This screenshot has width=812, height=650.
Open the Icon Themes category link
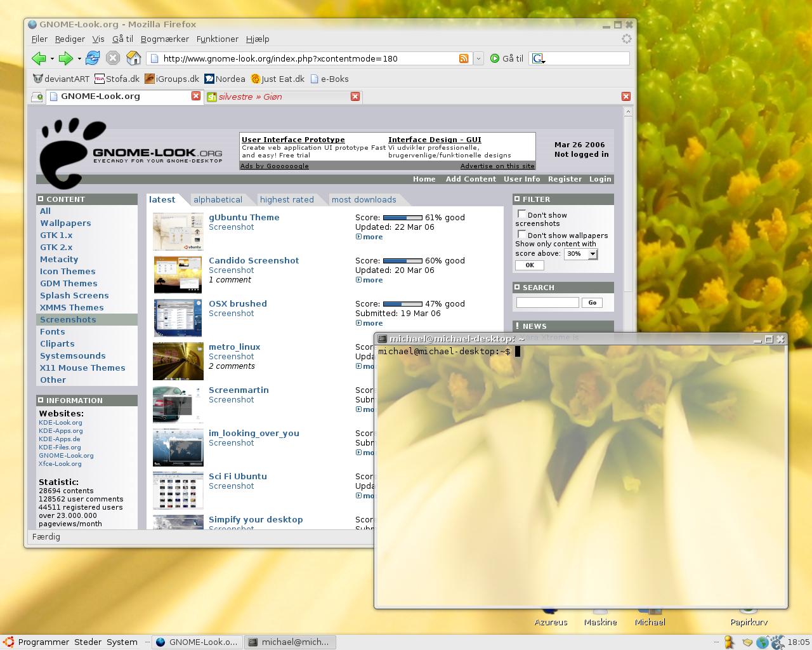(68, 271)
